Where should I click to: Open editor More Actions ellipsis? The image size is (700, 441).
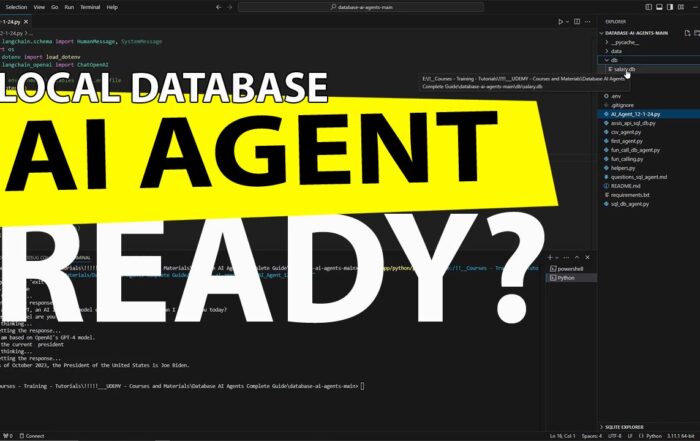click(588, 21)
